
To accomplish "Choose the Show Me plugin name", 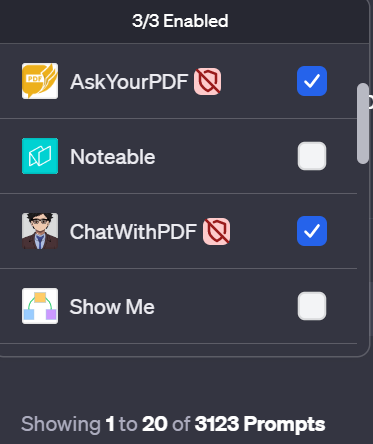I will [x=112, y=307].
